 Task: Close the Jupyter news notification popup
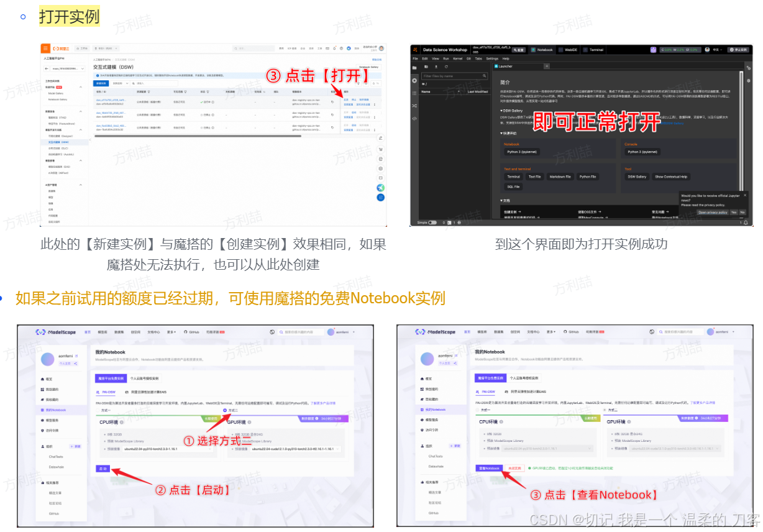tap(745, 195)
